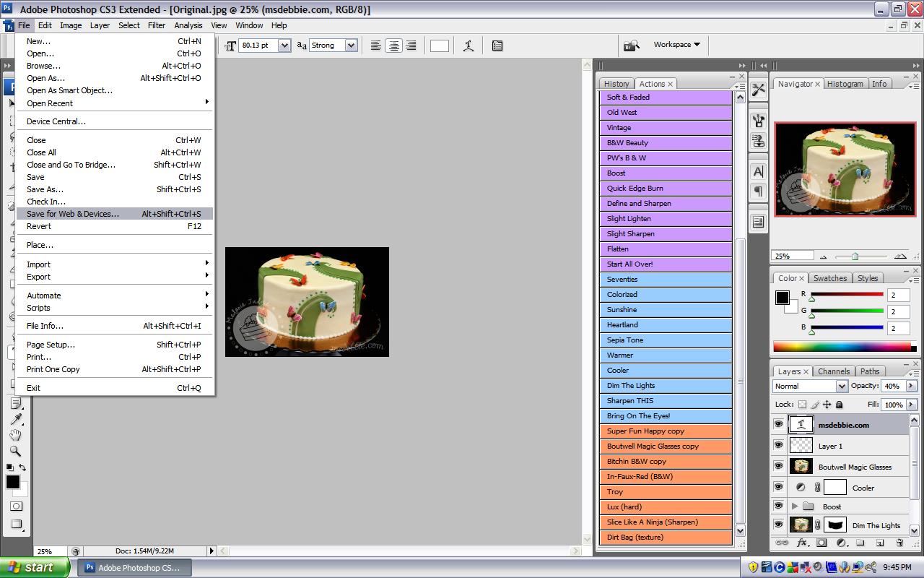Toggle lock image pixels

click(815, 405)
